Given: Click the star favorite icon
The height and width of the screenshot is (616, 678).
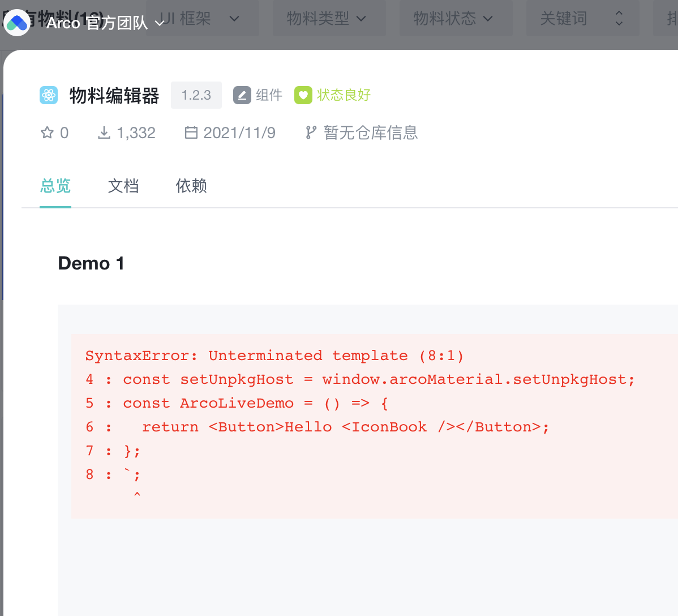Looking at the screenshot, I should (47, 132).
